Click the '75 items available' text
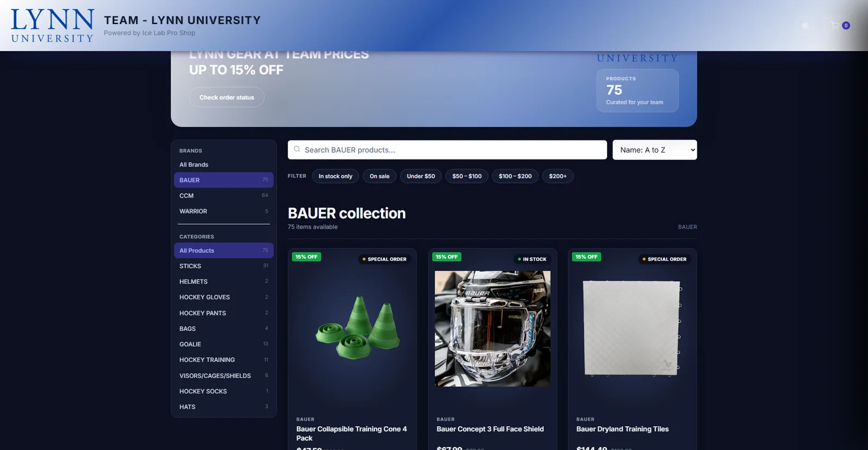Image resolution: width=868 pixels, height=450 pixels. [x=312, y=227]
